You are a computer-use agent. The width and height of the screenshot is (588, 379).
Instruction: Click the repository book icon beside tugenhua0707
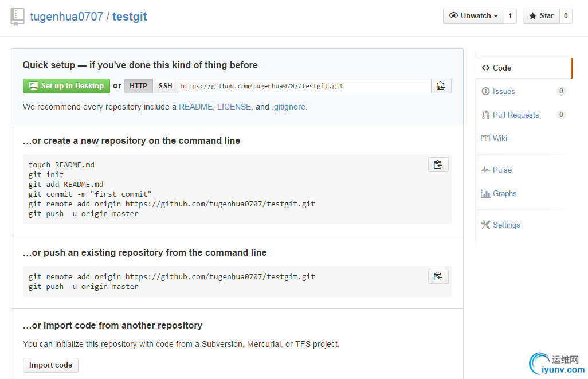click(17, 16)
